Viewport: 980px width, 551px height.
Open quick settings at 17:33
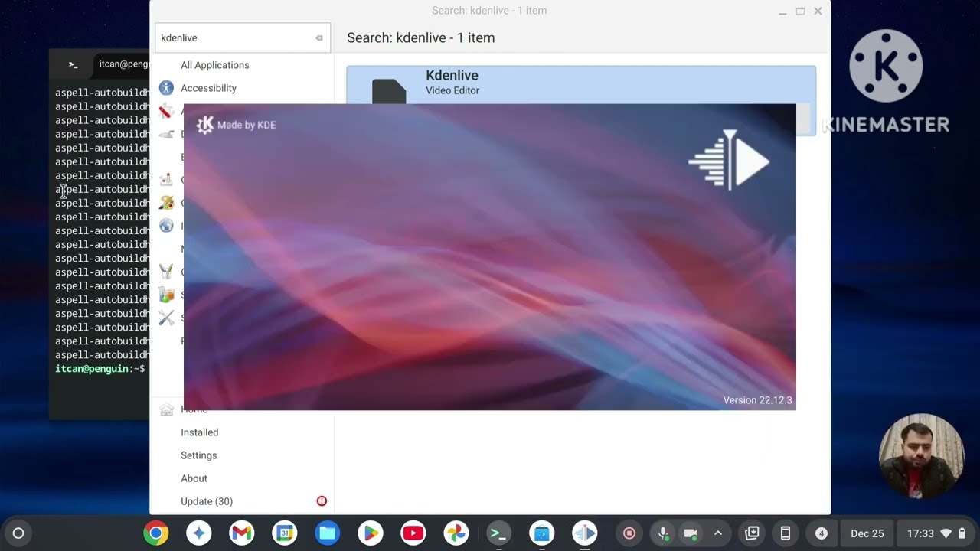point(937,533)
